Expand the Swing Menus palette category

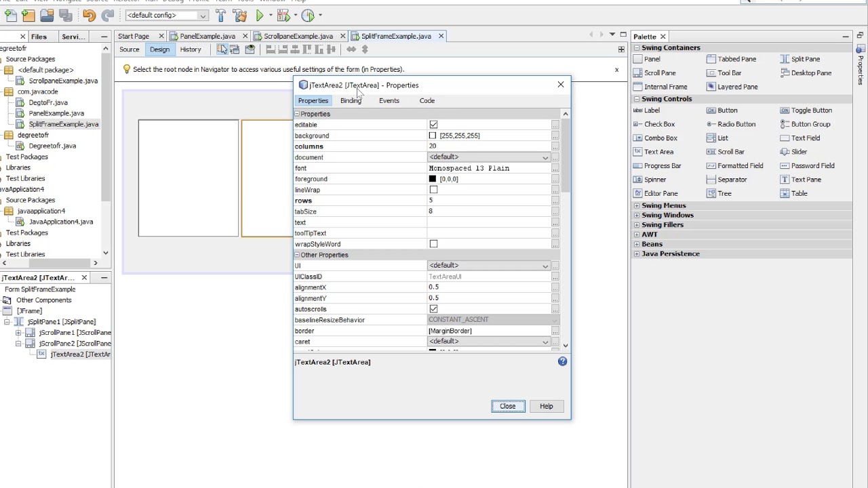pyautogui.click(x=637, y=205)
